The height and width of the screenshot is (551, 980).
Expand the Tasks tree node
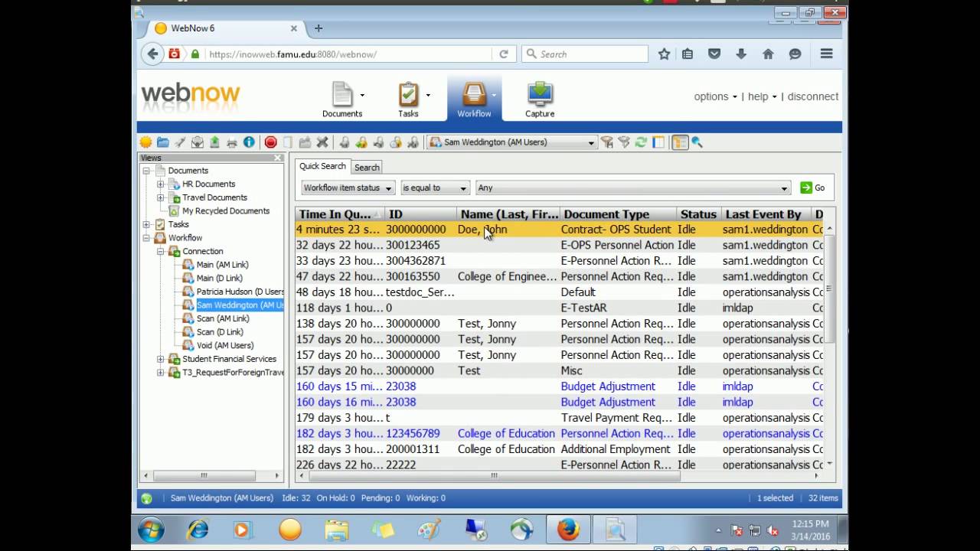[146, 224]
